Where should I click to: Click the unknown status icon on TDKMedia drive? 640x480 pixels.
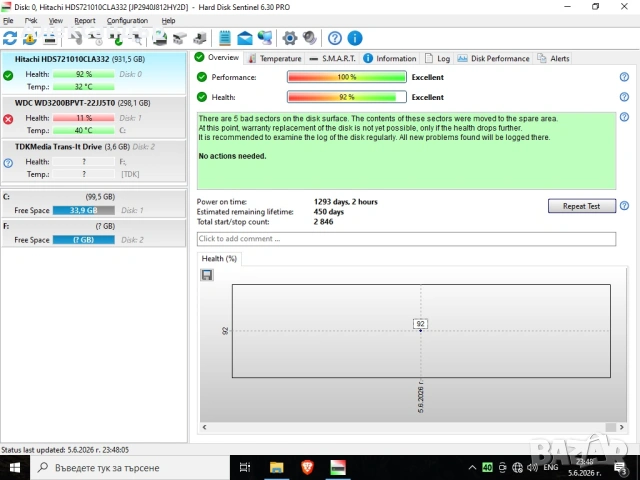click(8, 163)
